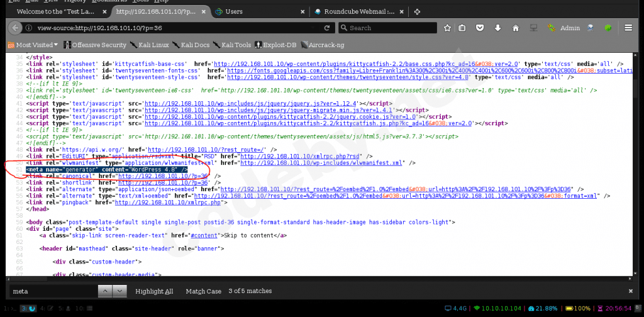
Task: Open the Pocket icon in toolbar
Action: coord(480,28)
